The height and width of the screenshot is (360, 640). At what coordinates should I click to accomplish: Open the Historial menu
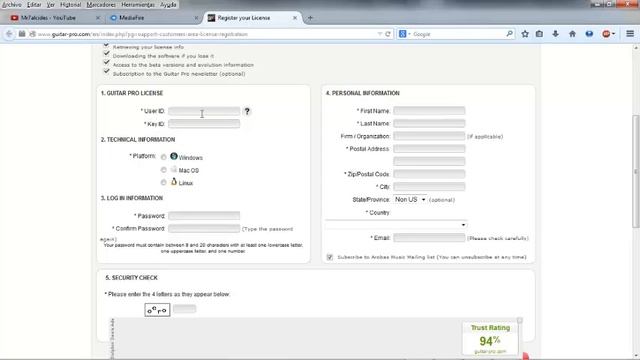[x=71, y=5]
